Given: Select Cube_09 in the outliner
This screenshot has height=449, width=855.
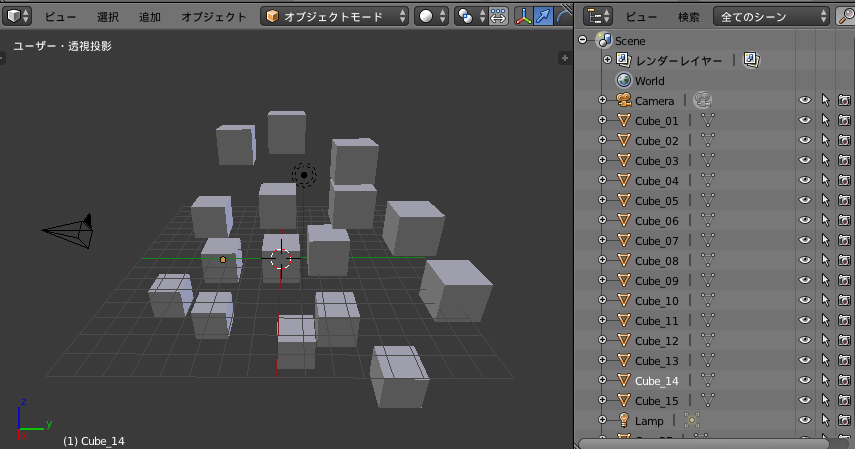Looking at the screenshot, I should (657, 281).
